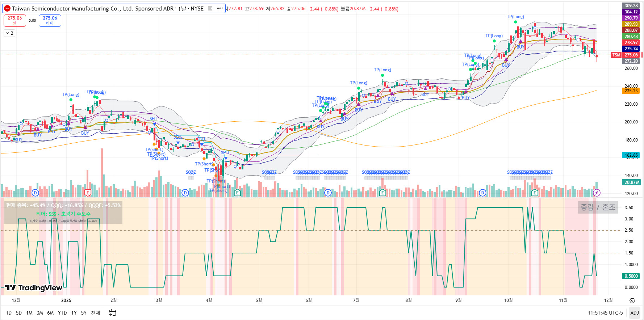Click the earnings E marker in October
This screenshot has width=644, height=320.
(535, 193)
